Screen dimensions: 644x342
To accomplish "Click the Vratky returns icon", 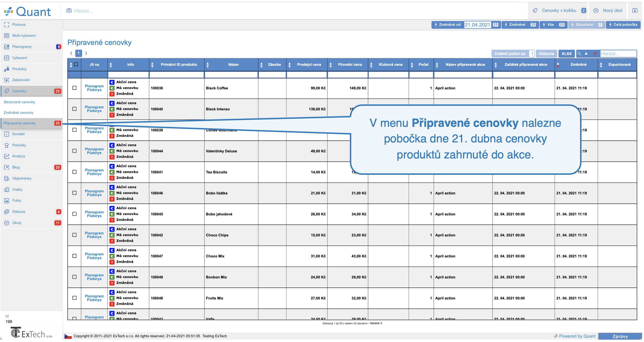I will click(x=7, y=189).
